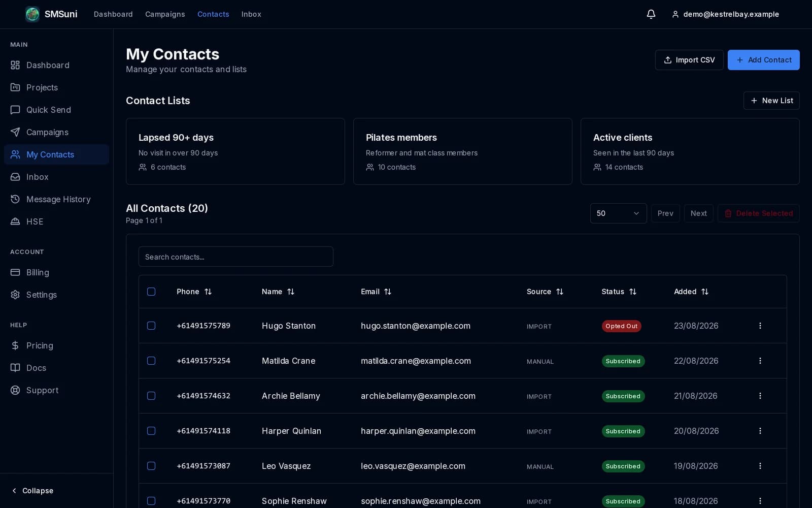Open row actions for Hugo Stanton
The height and width of the screenshot is (508, 812).
click(x=760, y=326)
